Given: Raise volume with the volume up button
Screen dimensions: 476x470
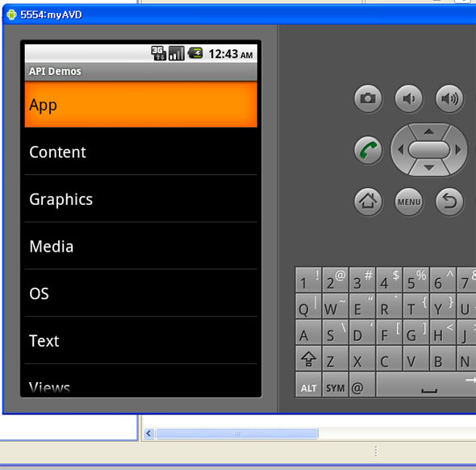Looking at the screenshot, I should (x=449, y=98).
